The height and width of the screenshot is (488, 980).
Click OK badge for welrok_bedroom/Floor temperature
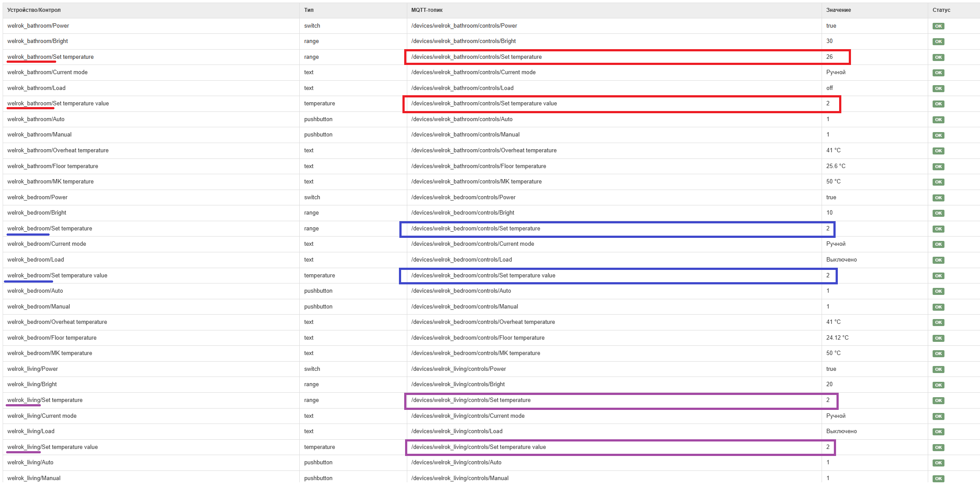(x=938, y=338)
